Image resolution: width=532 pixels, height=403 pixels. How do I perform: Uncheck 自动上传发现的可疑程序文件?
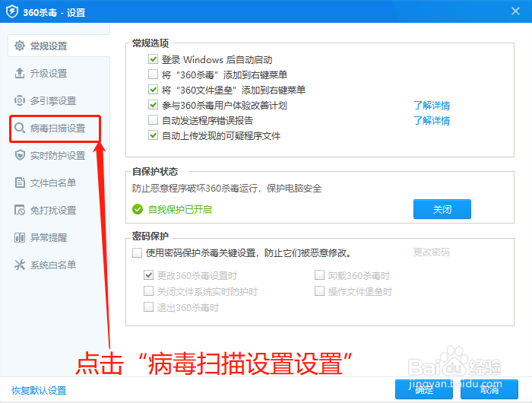[153, 135]
